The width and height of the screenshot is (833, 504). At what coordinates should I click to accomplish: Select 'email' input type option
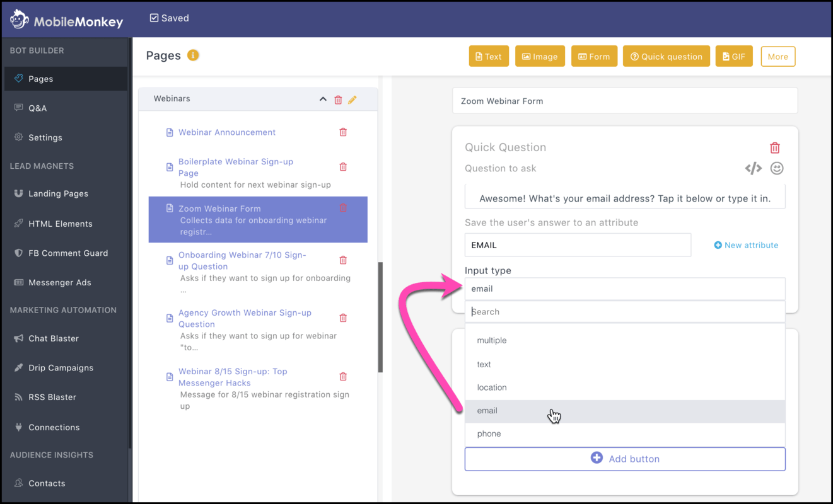(x=625, y=411)
